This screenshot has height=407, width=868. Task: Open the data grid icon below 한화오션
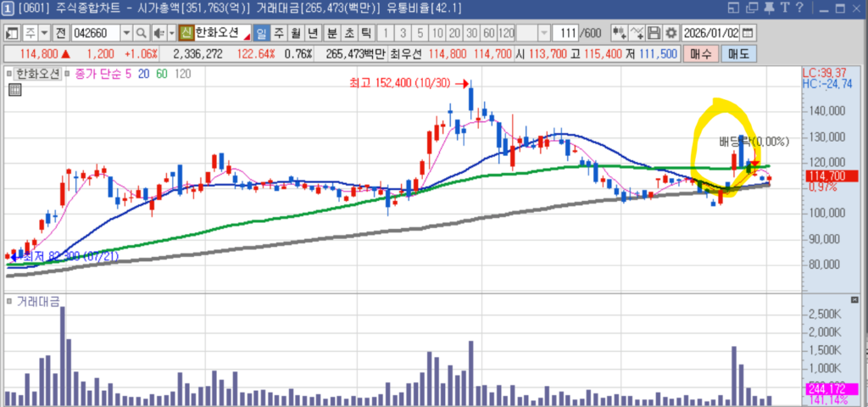pos(14,91)
